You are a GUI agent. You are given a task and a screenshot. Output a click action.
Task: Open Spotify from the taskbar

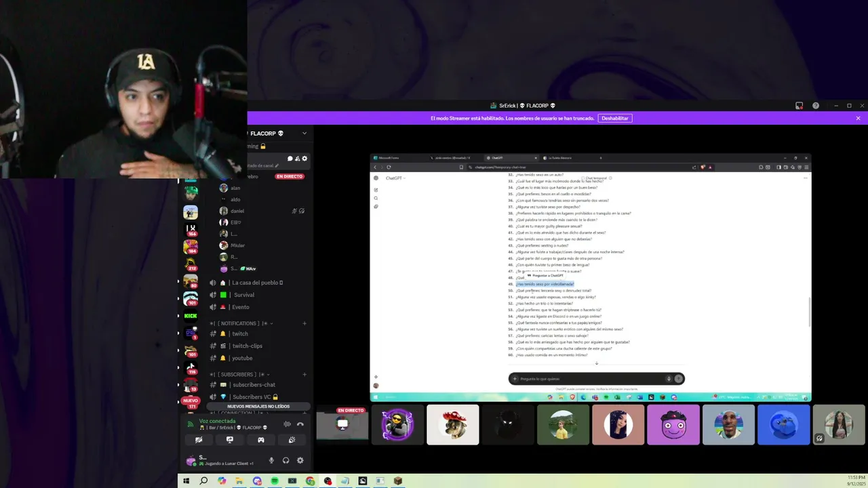[275, 481]
